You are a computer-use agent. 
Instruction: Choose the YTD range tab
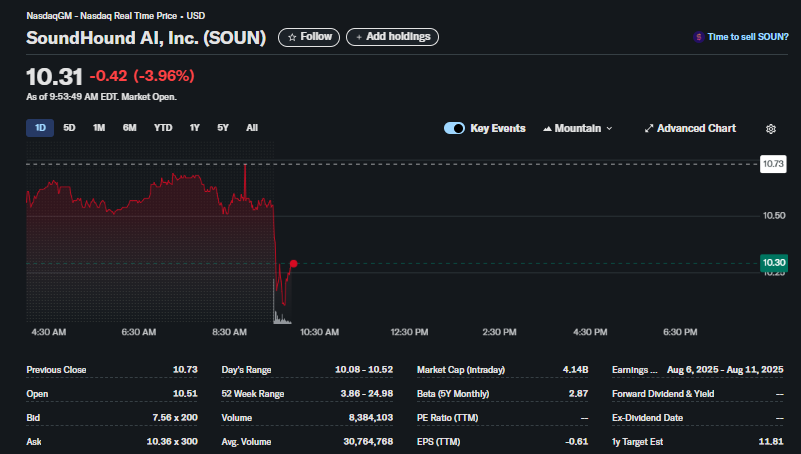163,128
